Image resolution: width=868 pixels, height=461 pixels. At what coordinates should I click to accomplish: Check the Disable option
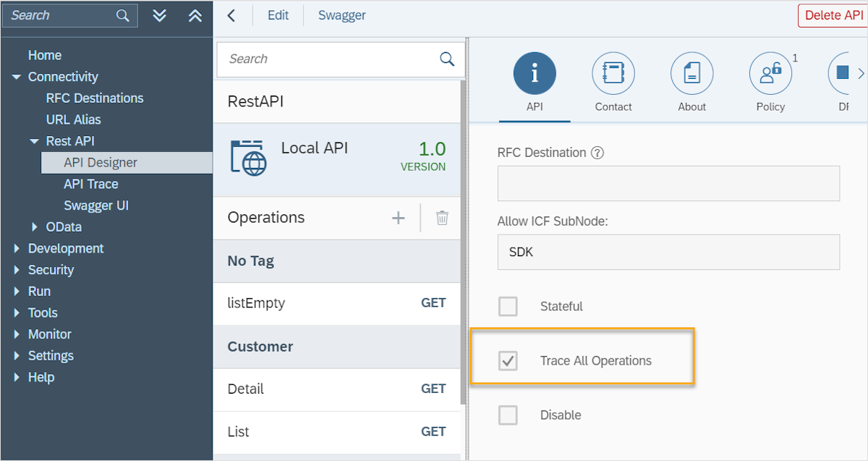(x=508, y=415)
